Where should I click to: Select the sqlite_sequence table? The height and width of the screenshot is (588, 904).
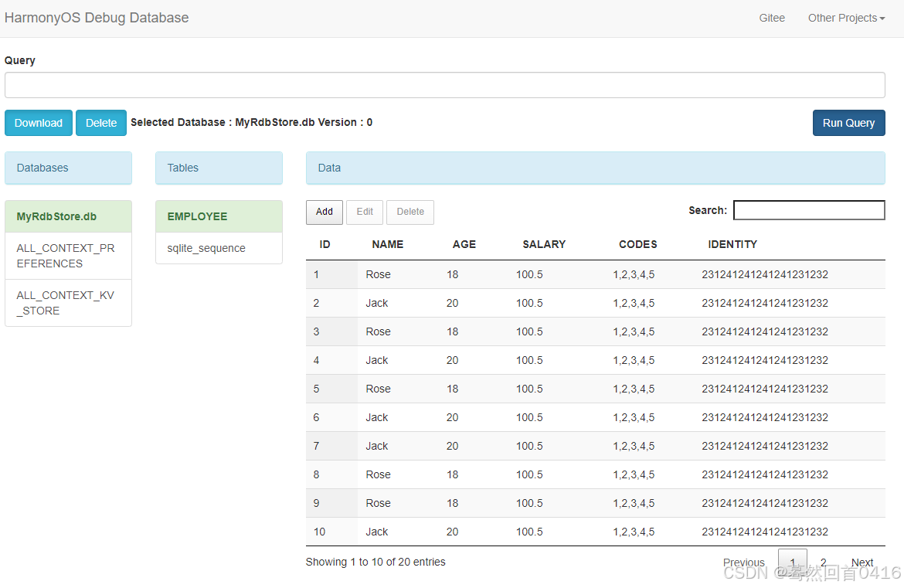219,249
